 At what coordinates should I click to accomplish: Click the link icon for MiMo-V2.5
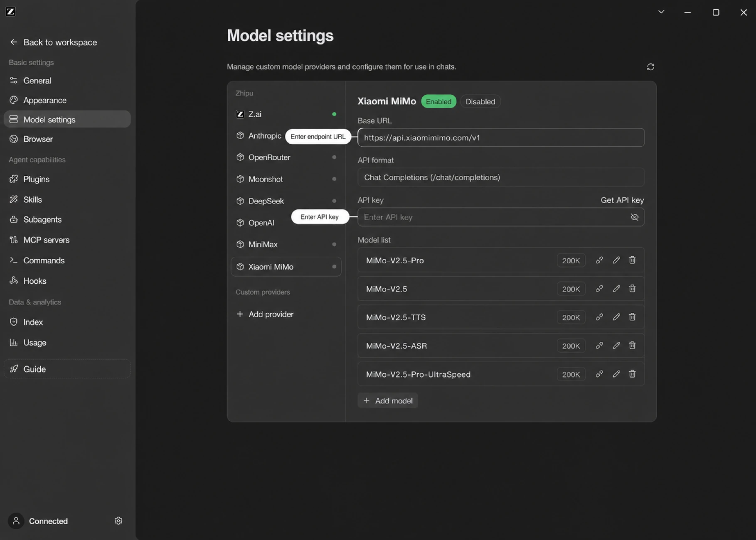pos(599,289)
